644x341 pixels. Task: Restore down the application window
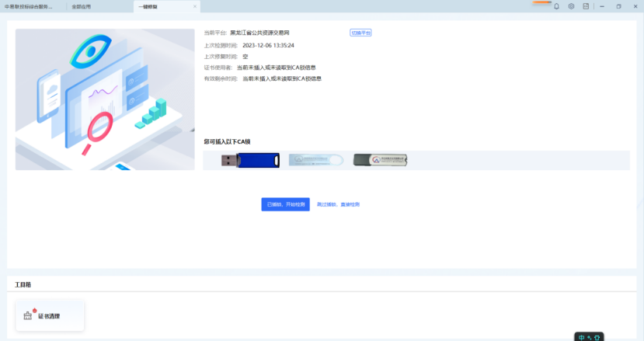tap(618, 6)
